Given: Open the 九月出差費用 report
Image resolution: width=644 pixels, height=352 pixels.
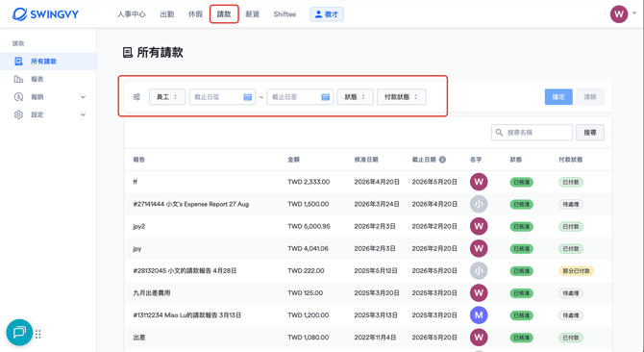Looking at the screenshot, I should 152,293.
